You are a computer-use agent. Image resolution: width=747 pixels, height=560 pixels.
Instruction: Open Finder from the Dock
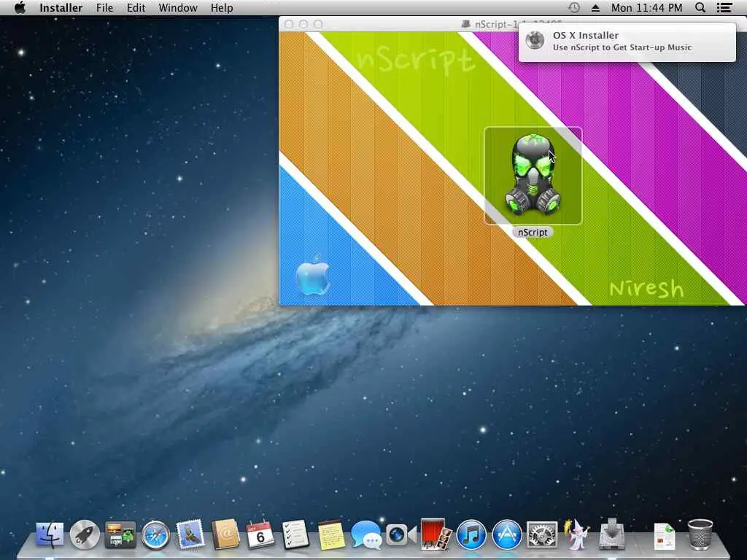[x=50, y=534]
